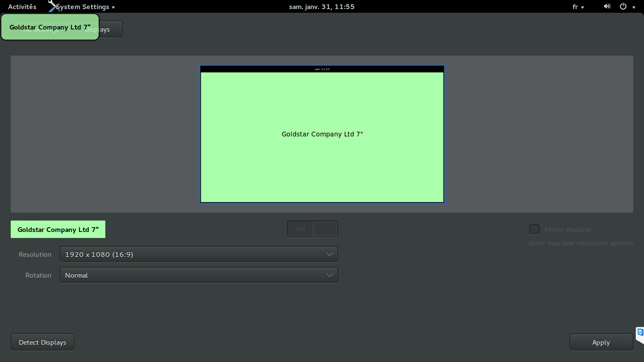Click the green Goldstar label below the preview
This screenshot has width=644, height=362.
tap(58, 230)
